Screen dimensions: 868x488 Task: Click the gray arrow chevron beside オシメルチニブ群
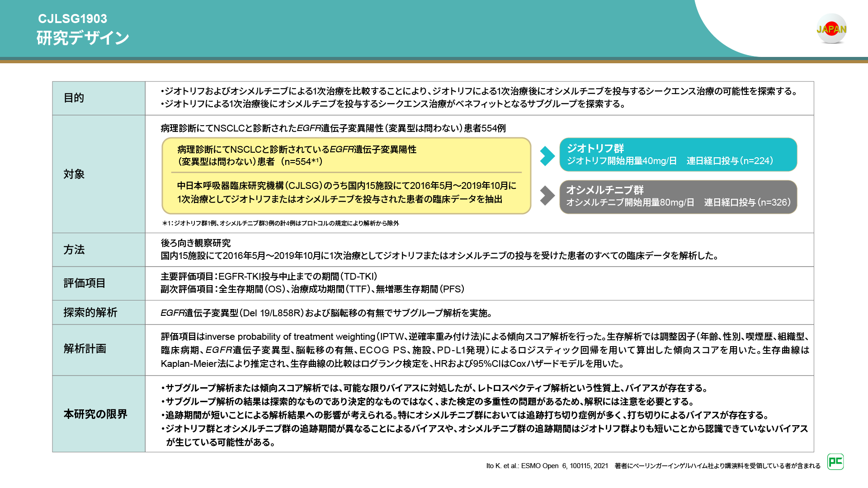pos(547,196)
